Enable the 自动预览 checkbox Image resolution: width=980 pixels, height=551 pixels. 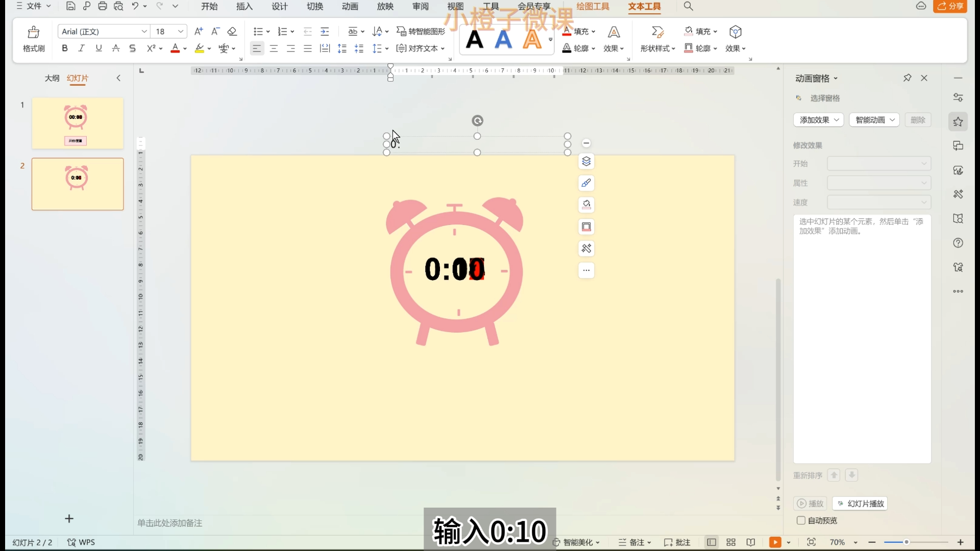tap(801, 520)
